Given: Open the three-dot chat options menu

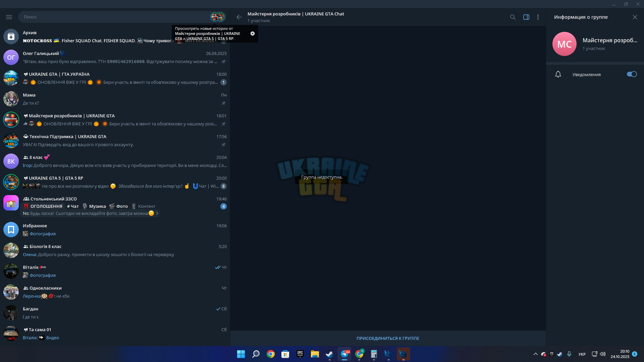Looking at the screenshot, I should tap(538, 17).
